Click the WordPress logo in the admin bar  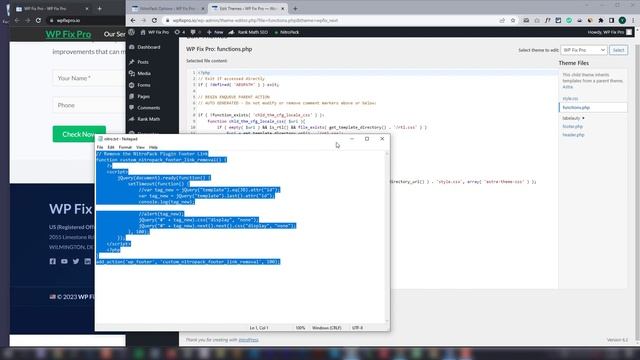[131, 32]
